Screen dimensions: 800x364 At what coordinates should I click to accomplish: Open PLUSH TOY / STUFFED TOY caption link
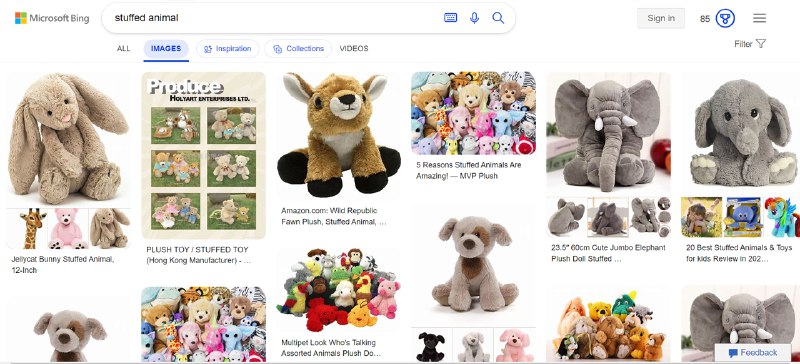tap(198, 255)
